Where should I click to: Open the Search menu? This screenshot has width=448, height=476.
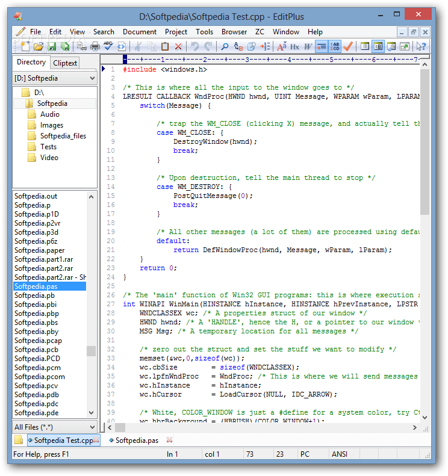(x=104, y=32)
